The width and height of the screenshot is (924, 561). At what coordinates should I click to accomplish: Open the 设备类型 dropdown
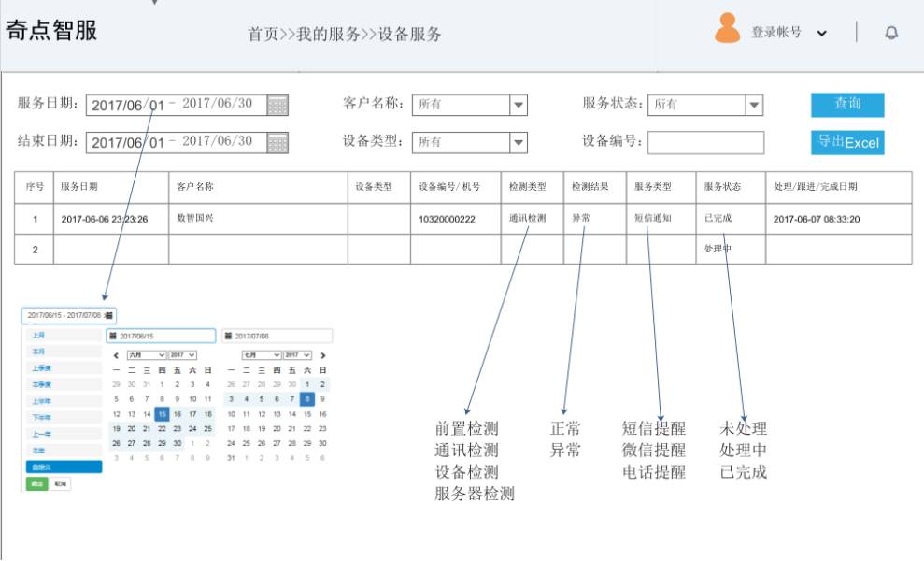click(x=519, y=142)
